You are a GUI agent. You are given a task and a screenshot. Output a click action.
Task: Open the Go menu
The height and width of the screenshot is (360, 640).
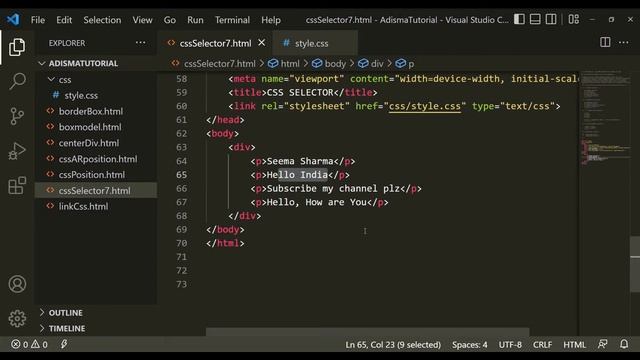pos(170,20)
